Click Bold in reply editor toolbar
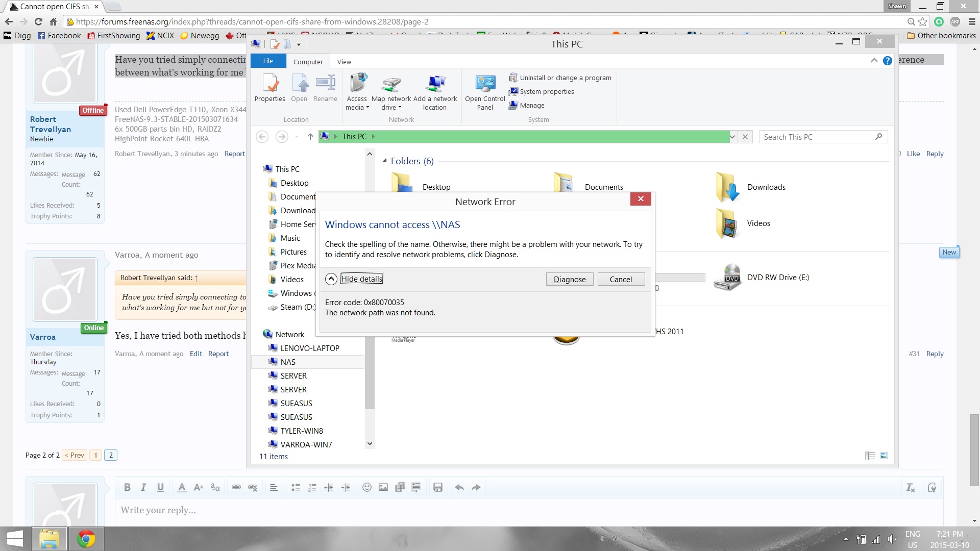This screenshot has width=980, height=551. pyautogui.click(x=127, y=487)
